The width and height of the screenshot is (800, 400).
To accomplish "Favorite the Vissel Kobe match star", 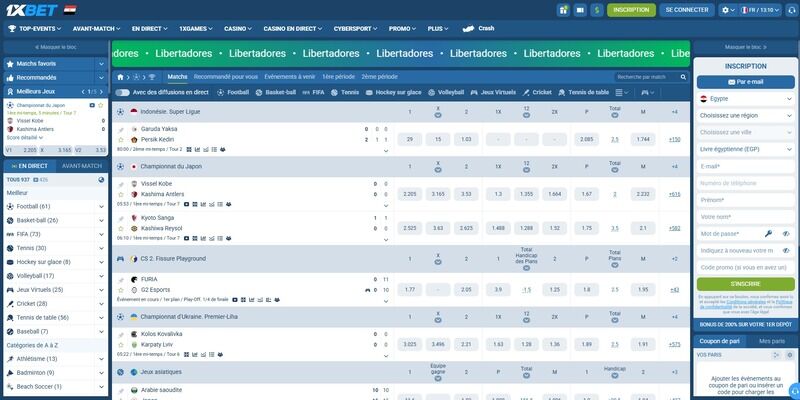I will point(121,194).
